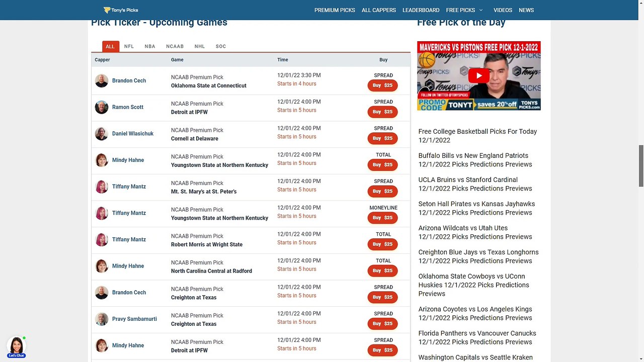
Task: Click 'Oklahoma State at Connecticut' game title
Action: pyautogui.click(x=209, y=86)
